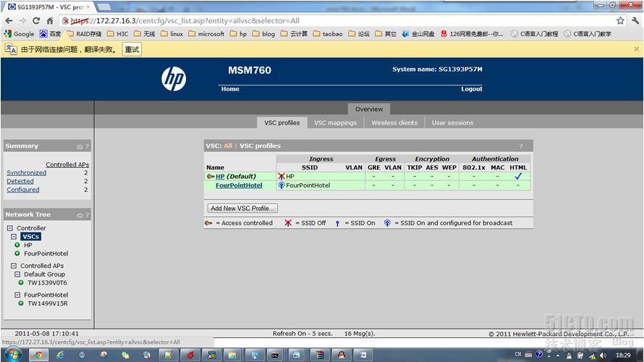This screenshot has height=362, width=644.
Task: Switch to the Overview tab
Action: click(x=369, y=109)
